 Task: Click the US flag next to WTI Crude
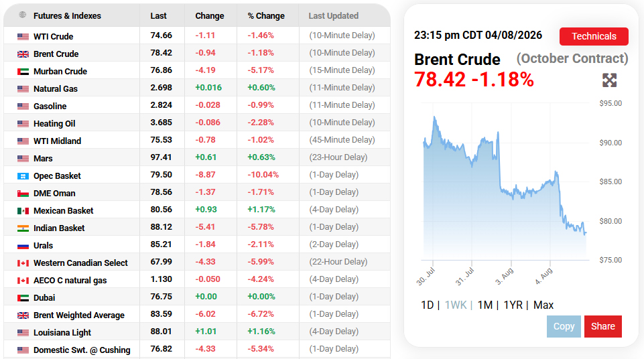(x=23, y=37)
